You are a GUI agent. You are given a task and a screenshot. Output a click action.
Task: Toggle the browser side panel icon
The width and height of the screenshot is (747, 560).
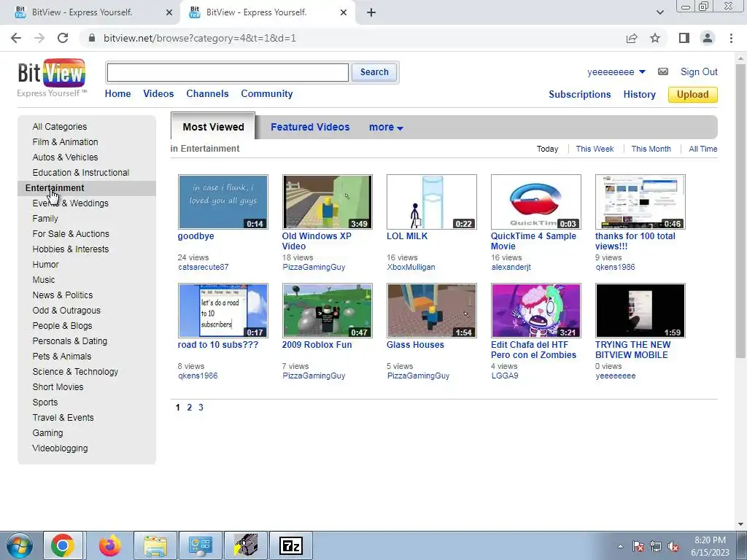click(x=684, y=38)
